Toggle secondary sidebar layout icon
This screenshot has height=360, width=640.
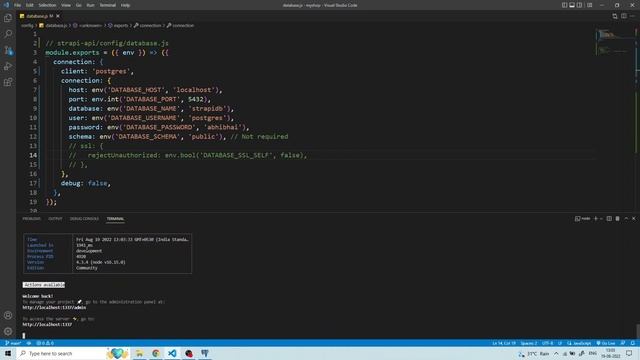pyautogui.click(x=579, y=5)
